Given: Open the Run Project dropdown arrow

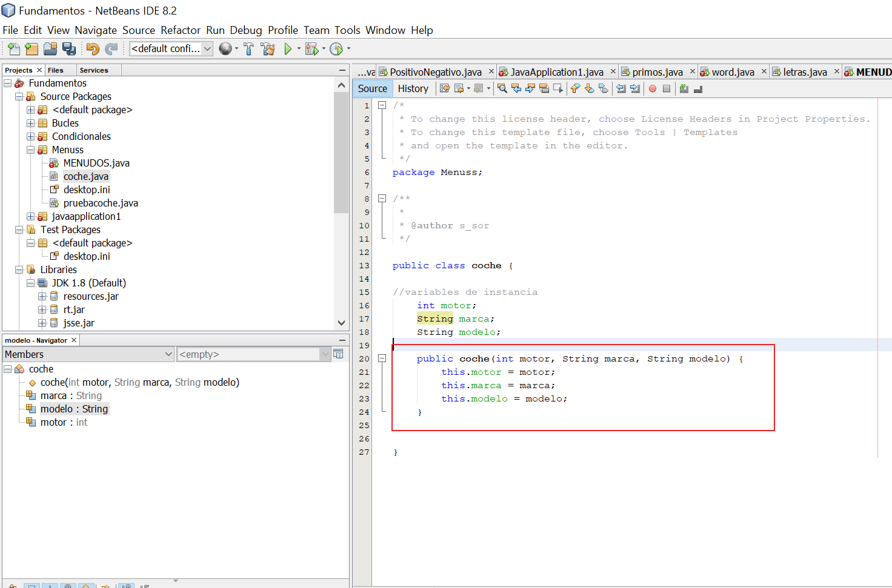Looking at the screenshot, I should 299,48.
